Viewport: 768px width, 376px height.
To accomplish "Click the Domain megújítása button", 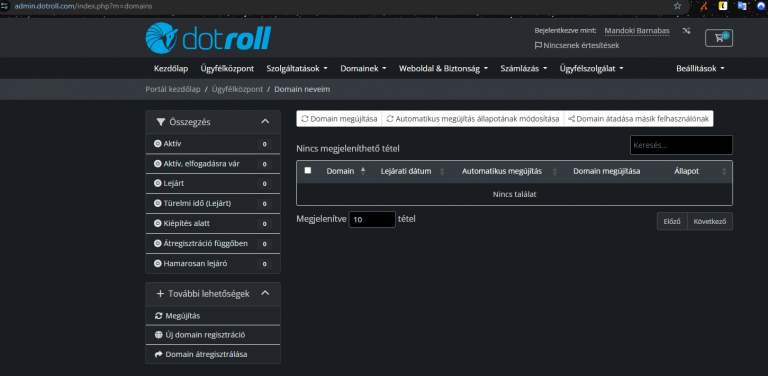I will click(339, 118).
